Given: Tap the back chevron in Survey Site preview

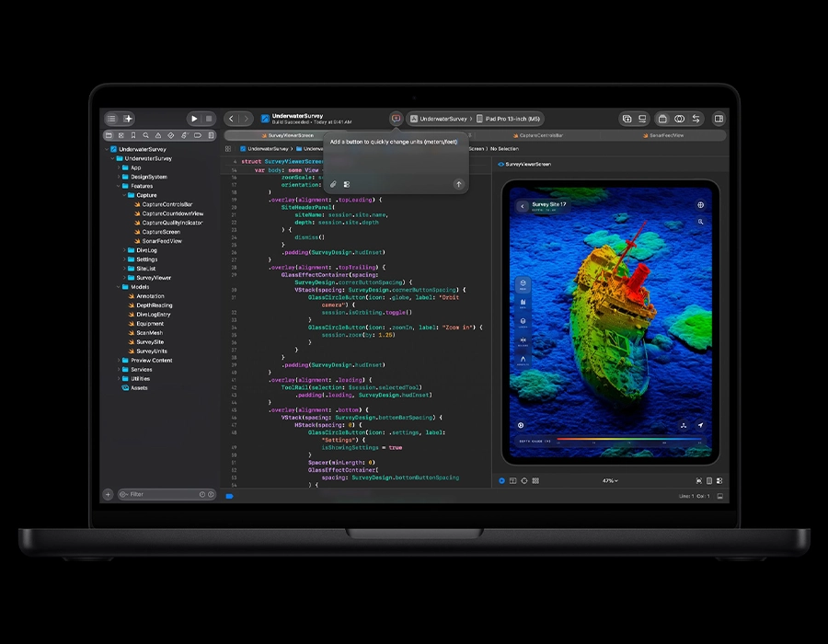Looking at the screenshot, I should 523,206.
